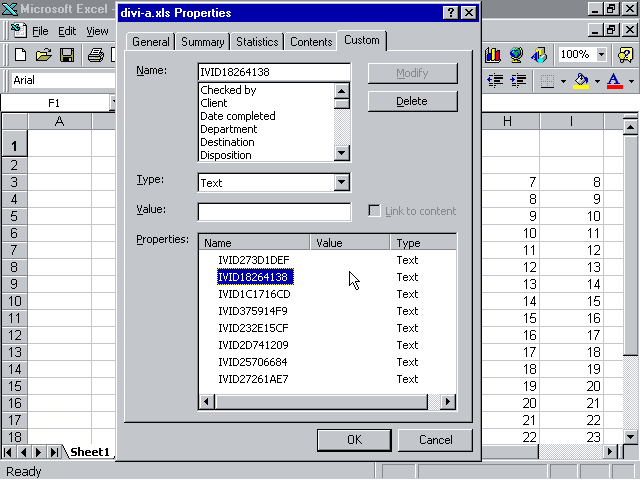640x480 pixels.
Task: Click worksheet vertical scrollbar up arrow
Action: tap(630, 127)
